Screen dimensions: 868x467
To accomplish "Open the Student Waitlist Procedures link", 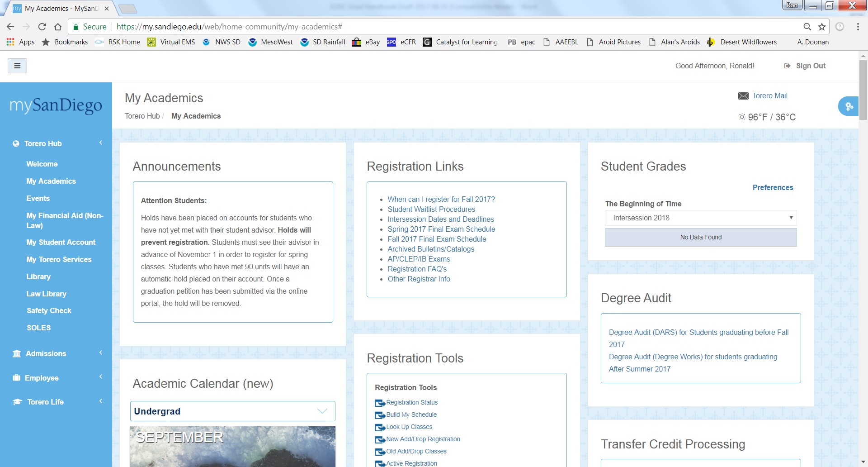I will point(431,210).
